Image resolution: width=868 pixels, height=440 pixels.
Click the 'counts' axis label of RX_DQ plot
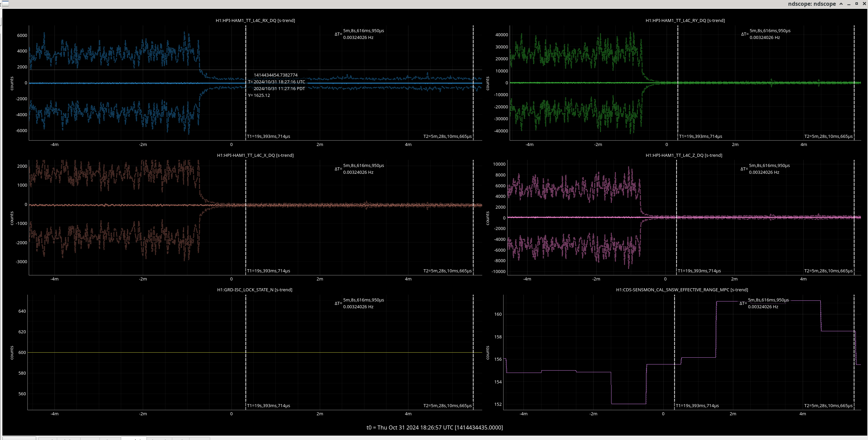(x=12, y=83)
